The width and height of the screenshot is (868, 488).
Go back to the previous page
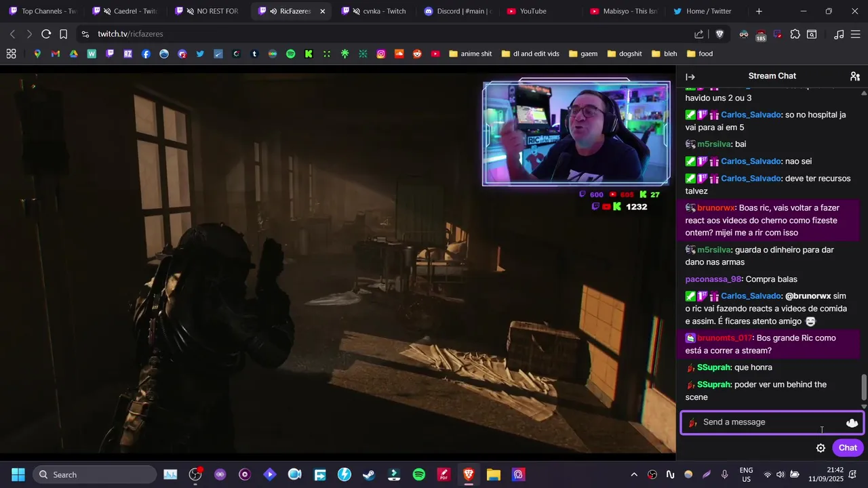tap(12, 34)
